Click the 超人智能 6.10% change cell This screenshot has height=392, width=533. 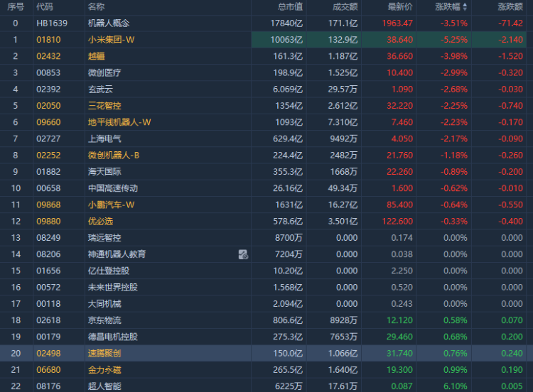pyautogui.click(x=455, y=386)
